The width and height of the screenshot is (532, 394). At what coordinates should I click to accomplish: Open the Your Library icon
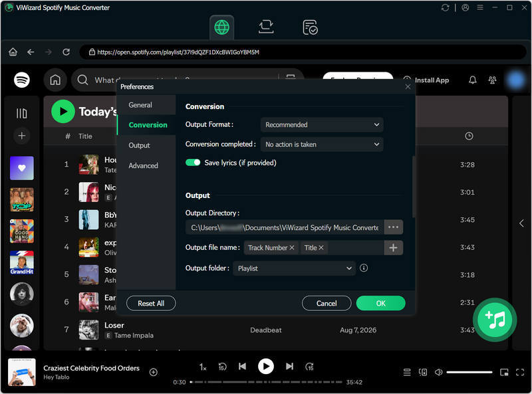click(x=22, y=113)
